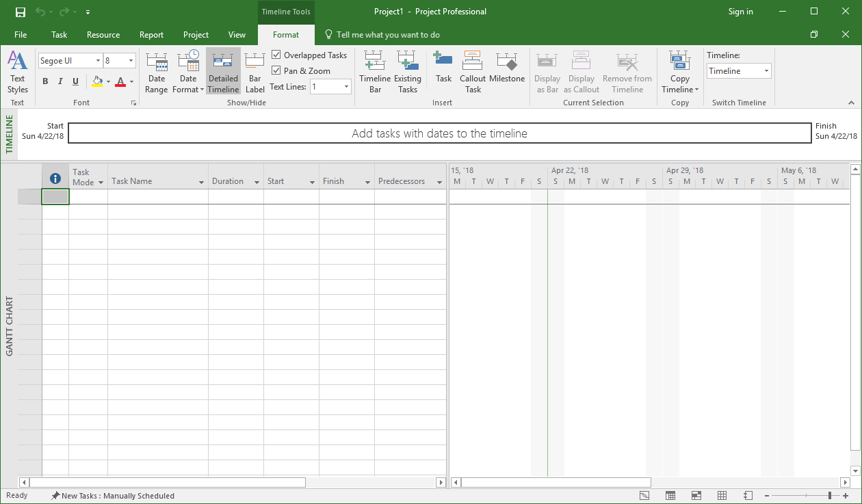Open Existing Tasks to add to timeline
This screenshot has height=504, width=862.
pos(408,71)
